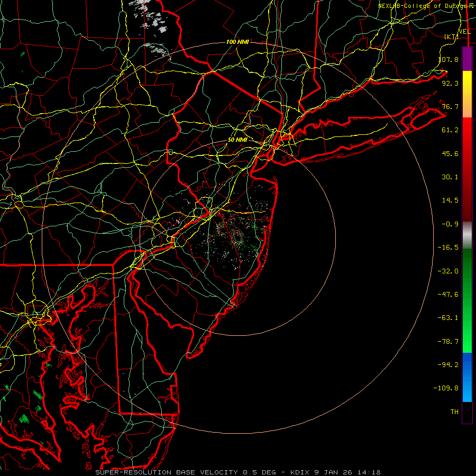Screen dimensions: 476x476
Task: Click the "100 NMI" range ring label
Action: point(237,42)
